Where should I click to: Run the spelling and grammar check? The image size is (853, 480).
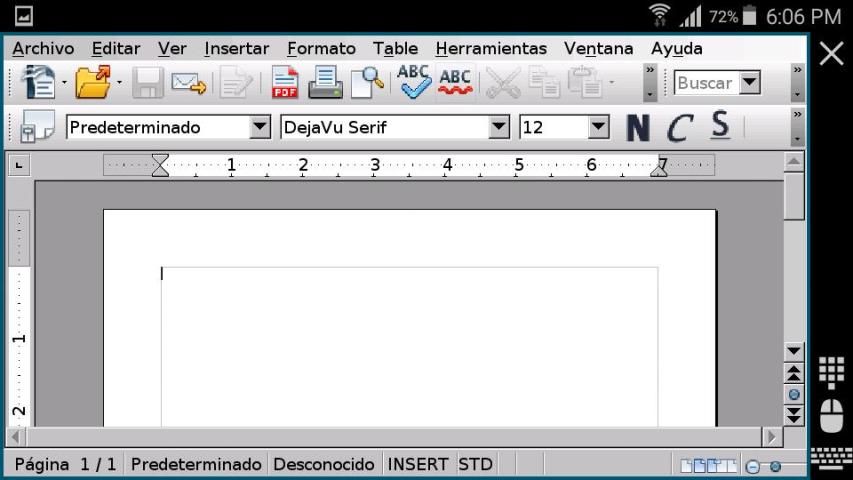point(413,81)
